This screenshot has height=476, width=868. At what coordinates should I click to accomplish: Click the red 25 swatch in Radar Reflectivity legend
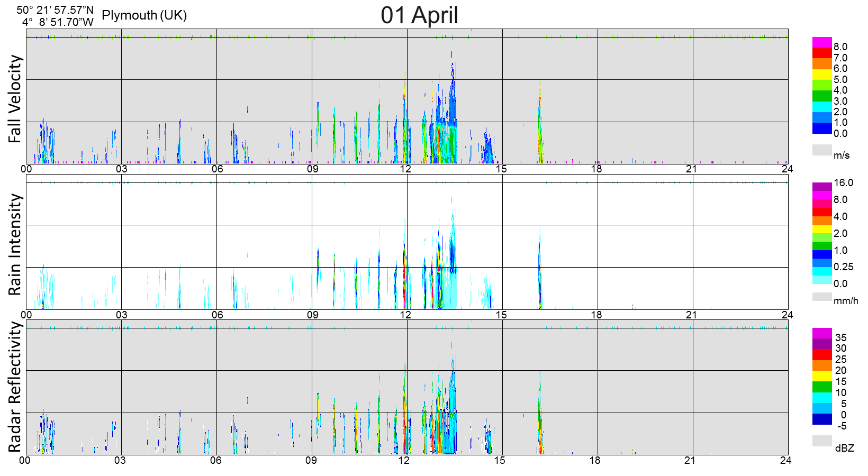[x=822, y=355]
